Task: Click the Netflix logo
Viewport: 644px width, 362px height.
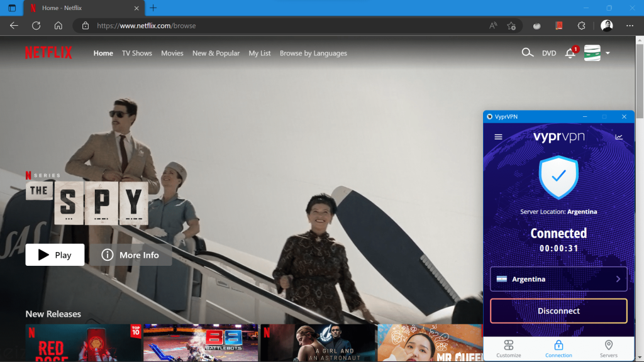Action: click(48, 53)
